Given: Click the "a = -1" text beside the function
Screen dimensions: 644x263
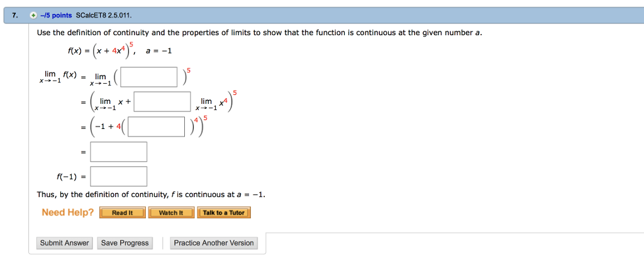Looking at the screenshot, I should tap(158, 52).
